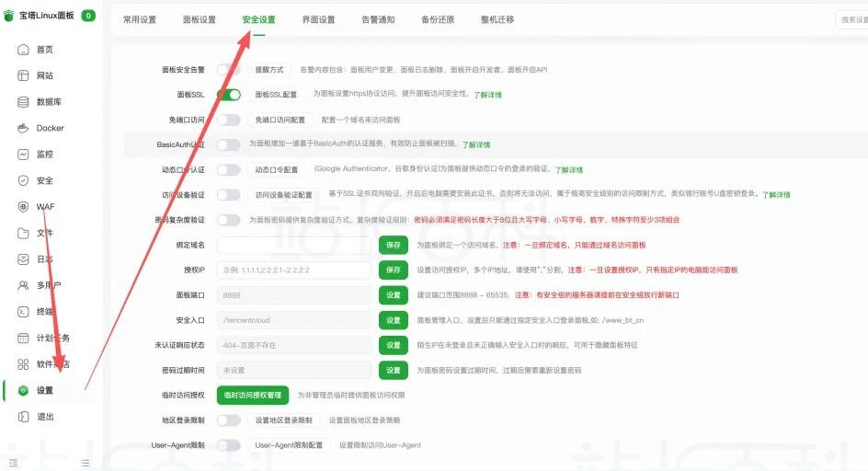Viewport: 868px width, 471px height.
Task: Click the 安全入口 /tencentcloud field
Action: [x=294, y=320]
